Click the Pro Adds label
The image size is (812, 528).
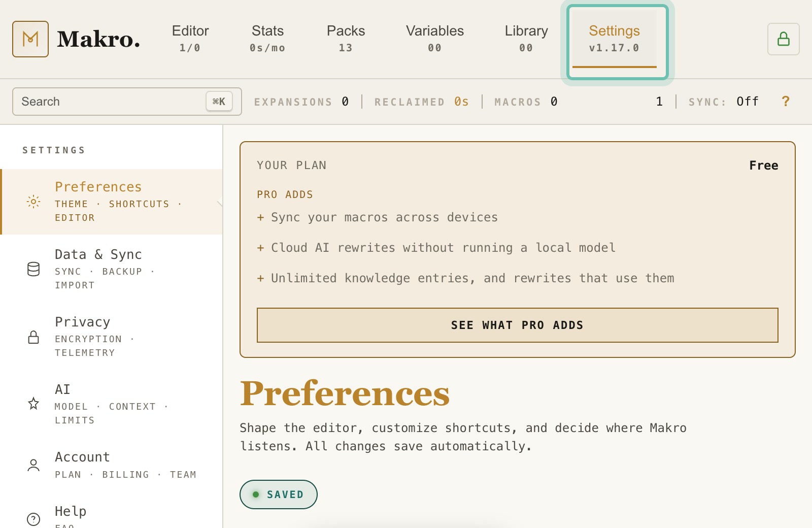(285, 194)
